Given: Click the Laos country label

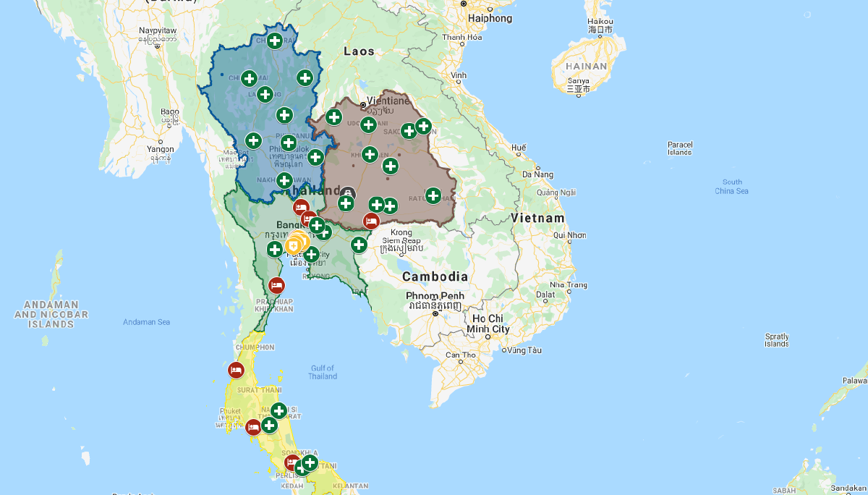Looking at the screenshot, I should coord(359,51).
